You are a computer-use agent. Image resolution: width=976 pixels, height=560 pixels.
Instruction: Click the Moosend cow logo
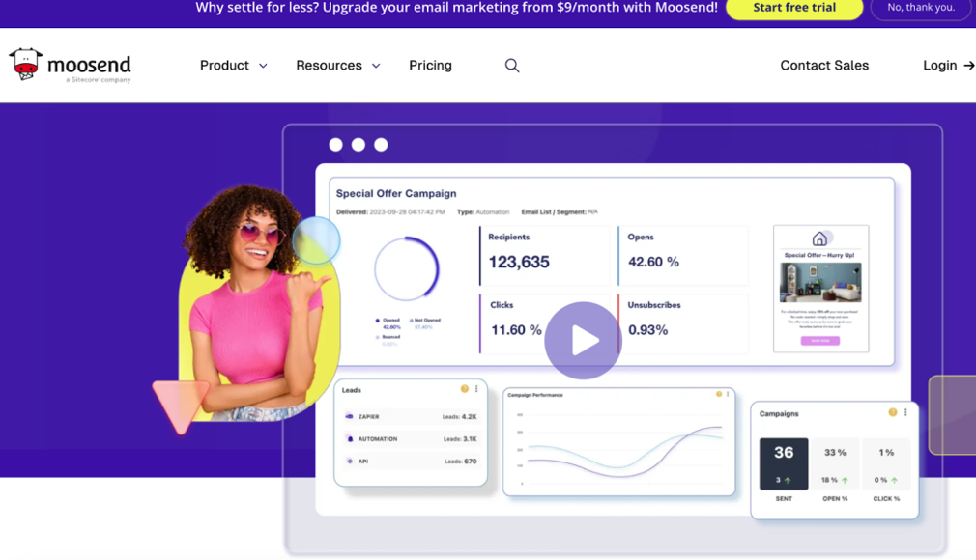[26, 65]
